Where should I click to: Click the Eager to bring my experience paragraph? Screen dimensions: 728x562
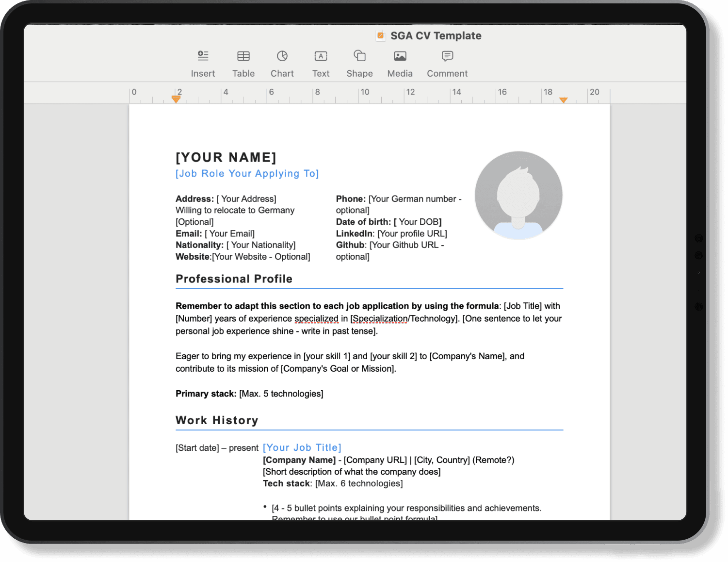[x=350, y=363]
